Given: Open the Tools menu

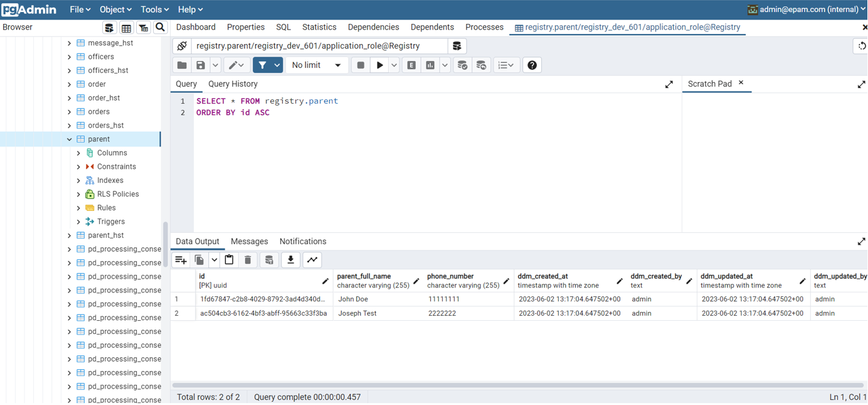Looking at the screenshot, I should click(154, 9).
